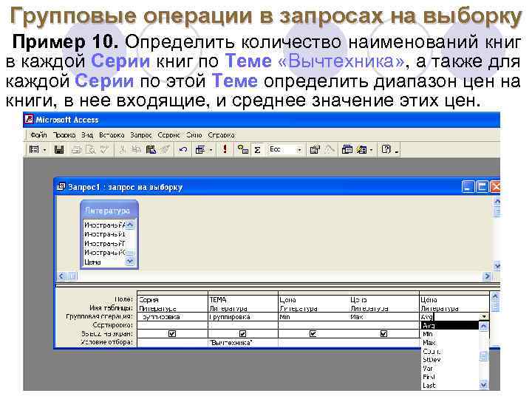This screenshot has height=399, width=532.
Task: Click the Properties toolbar icon
Action: pyautogui.click(x=315, y=149)
